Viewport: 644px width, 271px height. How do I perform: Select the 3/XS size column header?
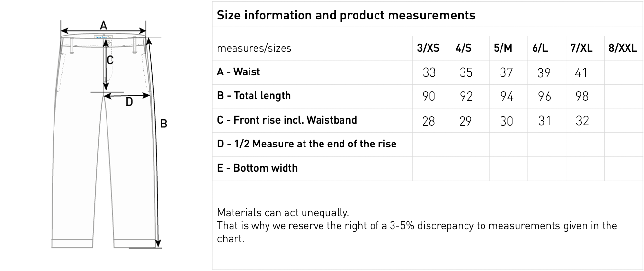[428, 48]
